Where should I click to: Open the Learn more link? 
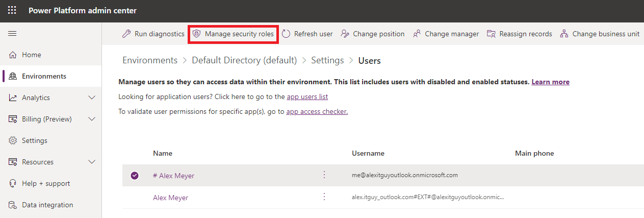551,82
